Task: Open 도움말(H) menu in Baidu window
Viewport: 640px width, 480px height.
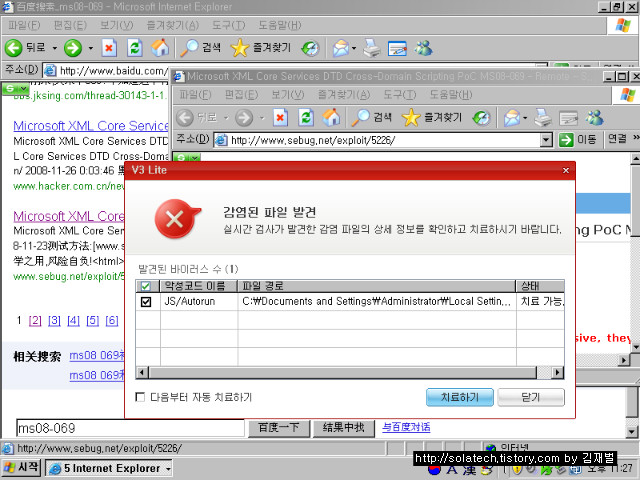Action: pyautogui.click(x=280, y=25)
